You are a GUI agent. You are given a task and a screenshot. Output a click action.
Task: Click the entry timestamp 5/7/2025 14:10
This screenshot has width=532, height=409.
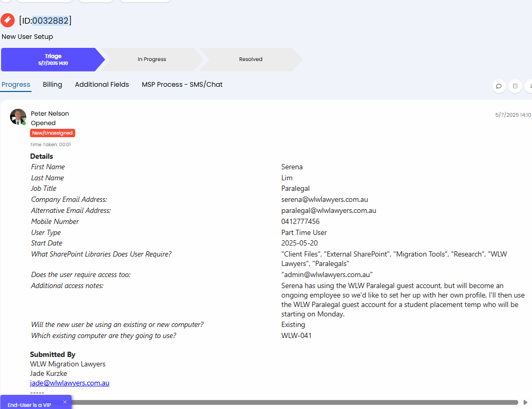tap(513, 115)
